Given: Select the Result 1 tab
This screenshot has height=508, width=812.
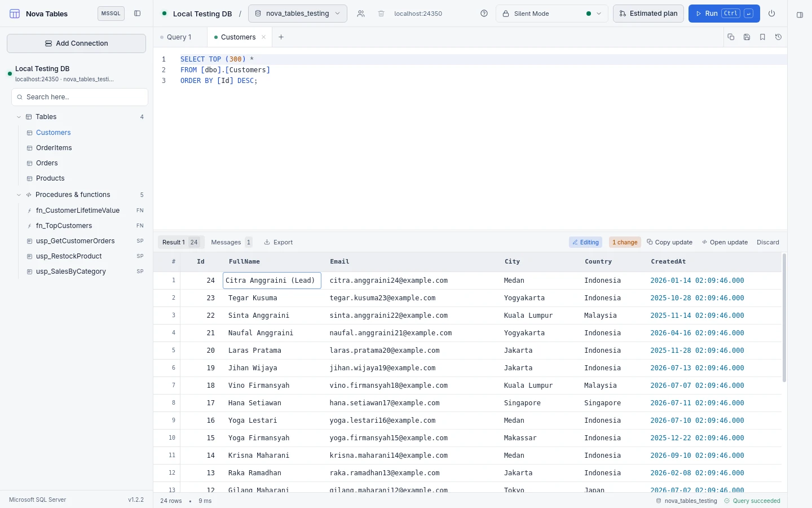Looking at the screenshot, I should pyautogui.click(x=180, y=242).
